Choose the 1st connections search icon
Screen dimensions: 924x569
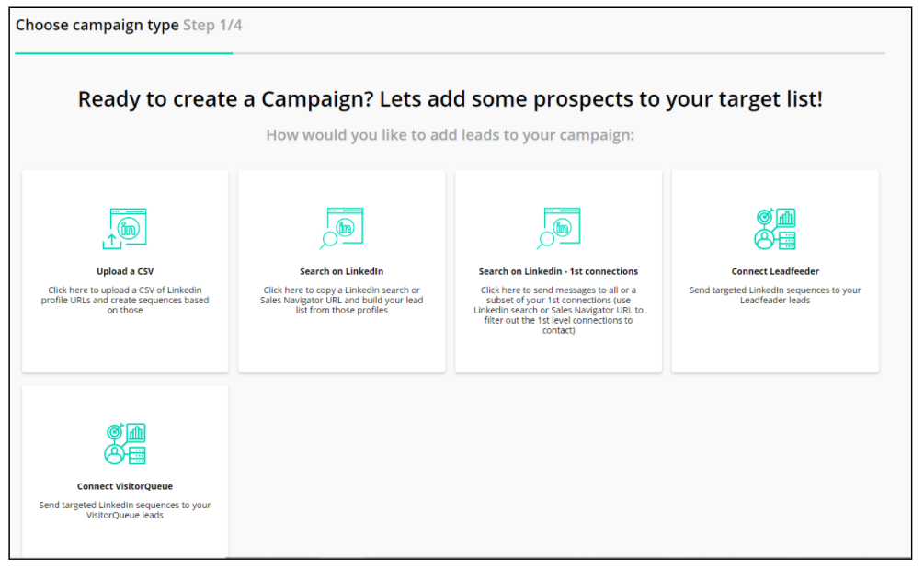point(559,228)
